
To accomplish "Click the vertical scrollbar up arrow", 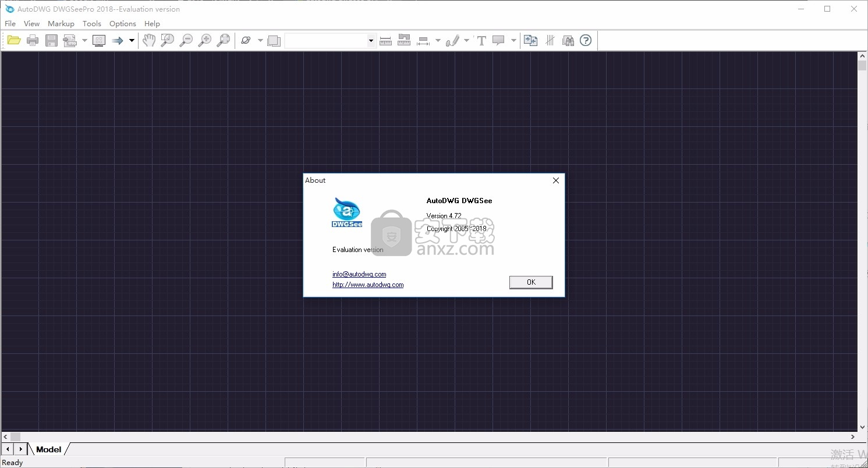I will pyautogui.click(x=862, y=56).
